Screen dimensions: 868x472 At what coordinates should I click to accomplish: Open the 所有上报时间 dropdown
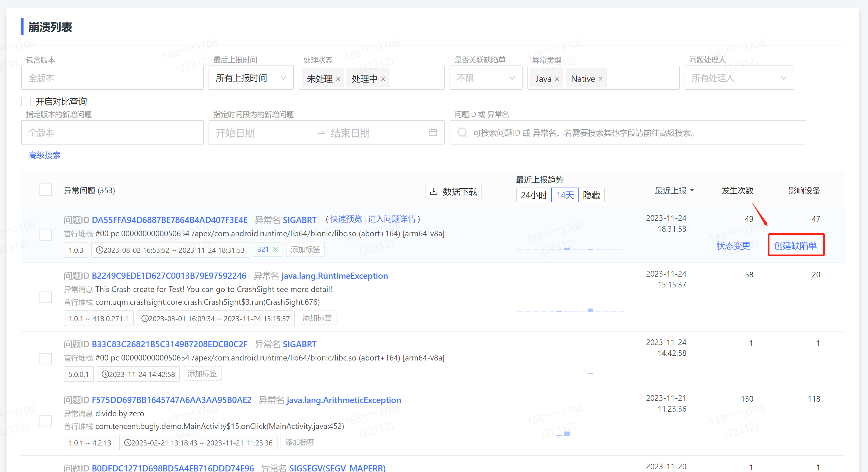pyautogui.click(x=251, y=78)
